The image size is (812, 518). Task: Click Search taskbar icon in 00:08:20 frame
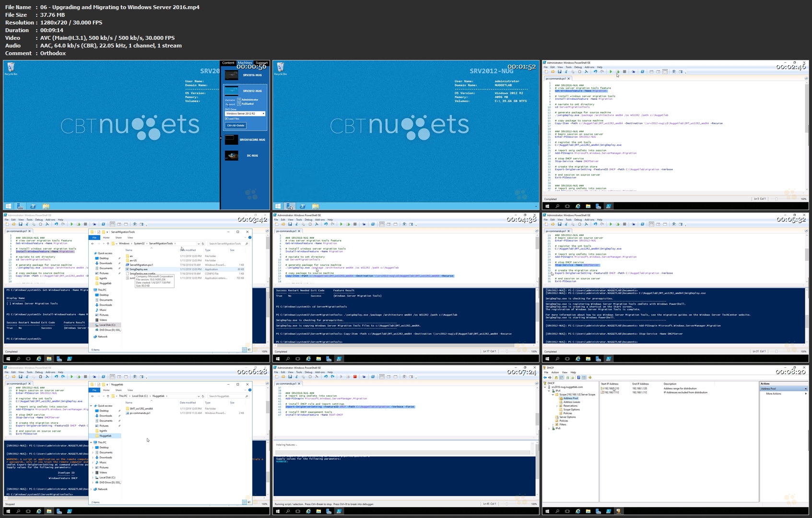557,511
